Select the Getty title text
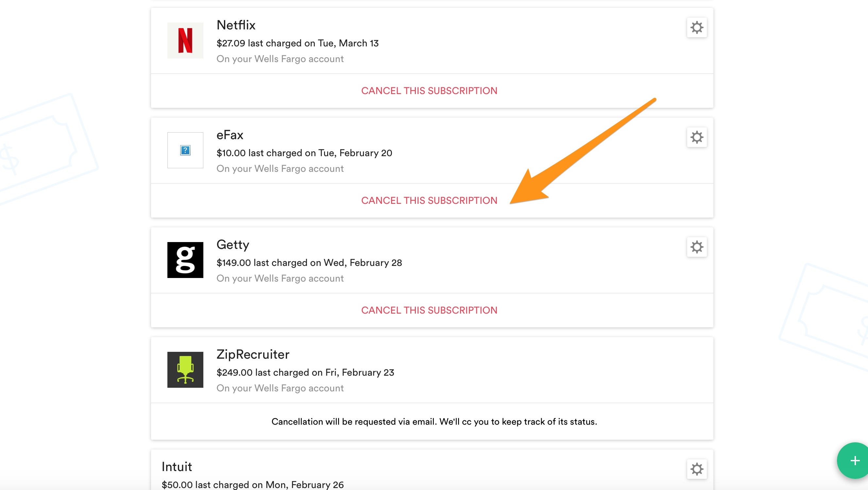The width and height of the screenshot is (868, 490). pos(233,245)
